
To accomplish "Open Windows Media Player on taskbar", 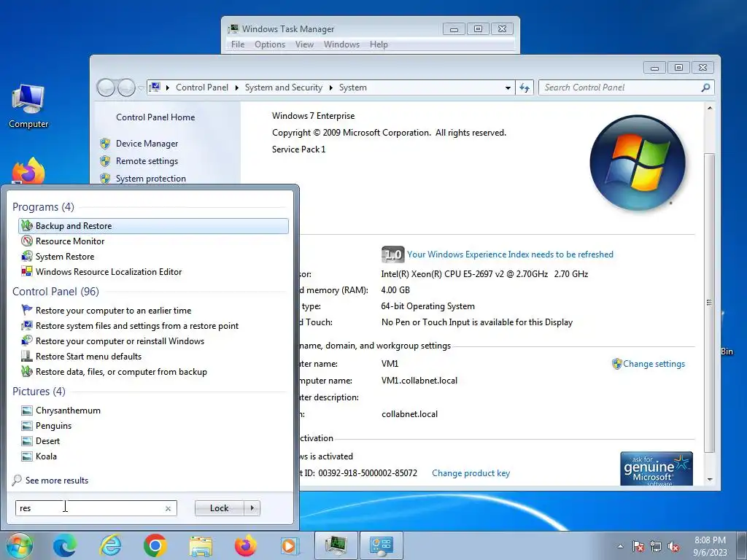I will 290,545.
